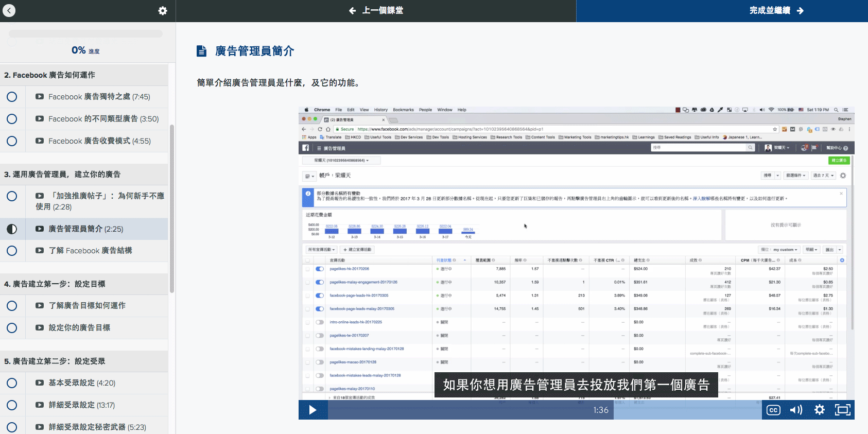This screenshot has height=434, width=868.
Task: Mark 了解廣告目標如何運作 lesson circle
Action: pos(12,306)
